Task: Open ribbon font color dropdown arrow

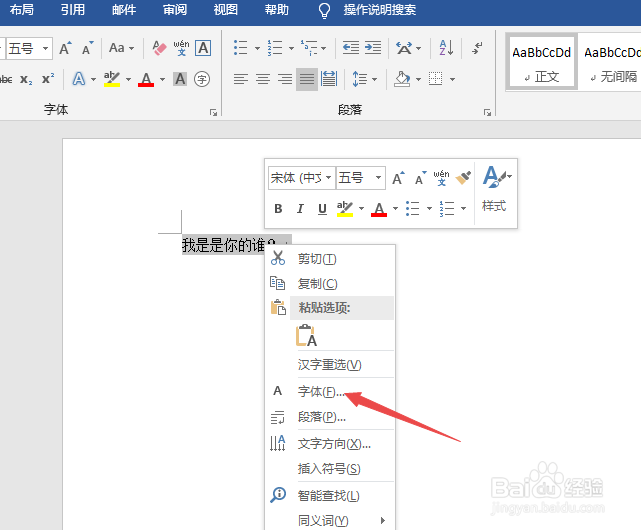Action: pyautogui.click(x=162, y=79)
